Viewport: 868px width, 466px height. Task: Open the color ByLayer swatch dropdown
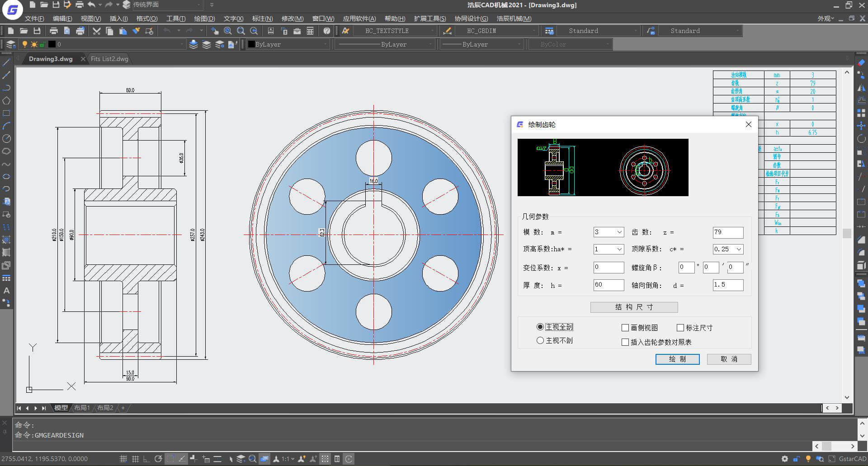287,44
